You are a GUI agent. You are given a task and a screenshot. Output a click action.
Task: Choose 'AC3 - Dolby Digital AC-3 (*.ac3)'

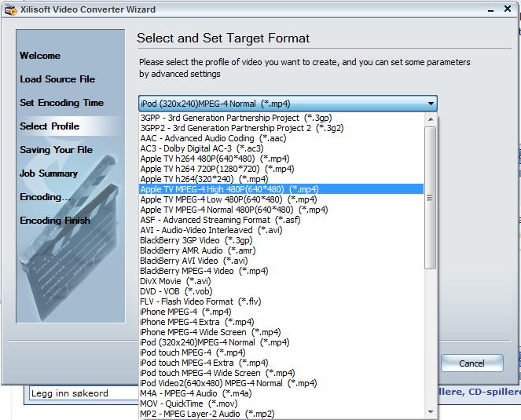[x=281, y=148]
